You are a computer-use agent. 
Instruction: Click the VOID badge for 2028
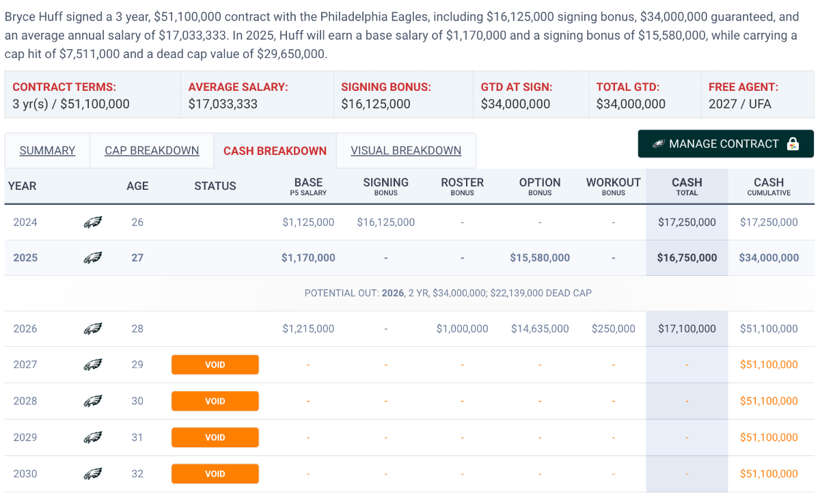click(215, 401)
